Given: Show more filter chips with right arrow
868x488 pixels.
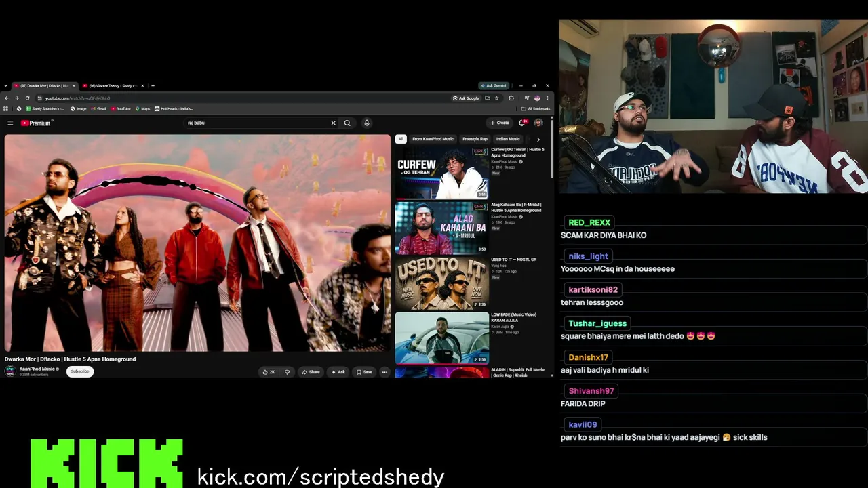Looking at the screenshot, I should (538, 139).
